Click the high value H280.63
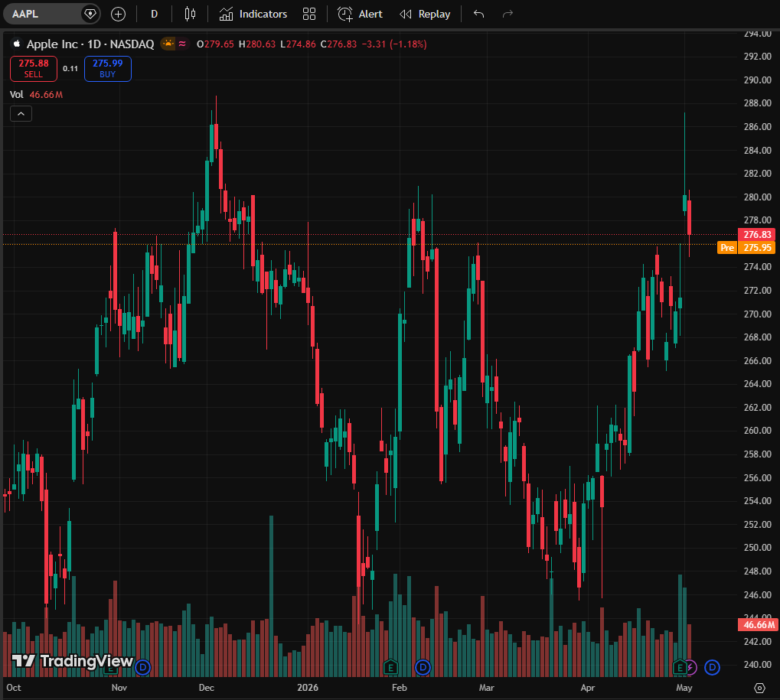 point(256,44)
